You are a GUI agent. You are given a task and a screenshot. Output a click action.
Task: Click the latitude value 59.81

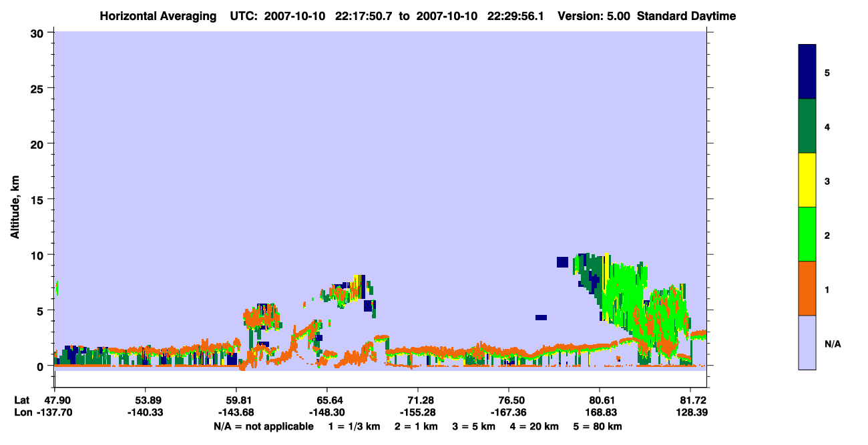pyautogui.click(x=236, y=400)
